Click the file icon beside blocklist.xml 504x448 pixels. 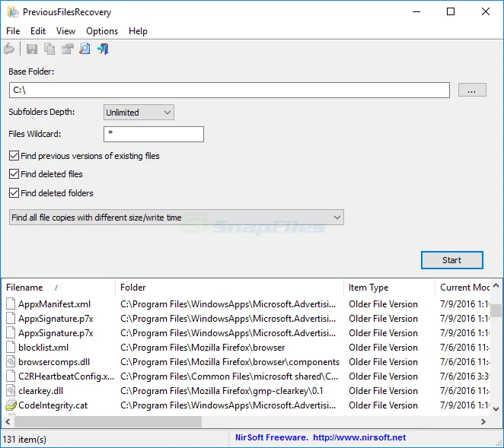tap(11, 348)
